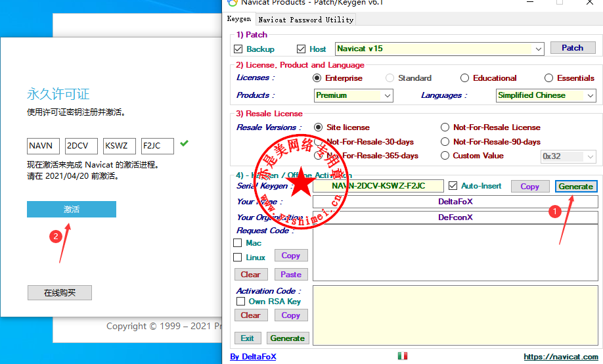The image size is (603, 364).
Task: Click Generate for activation code
Action: click(x=288, y=338)
